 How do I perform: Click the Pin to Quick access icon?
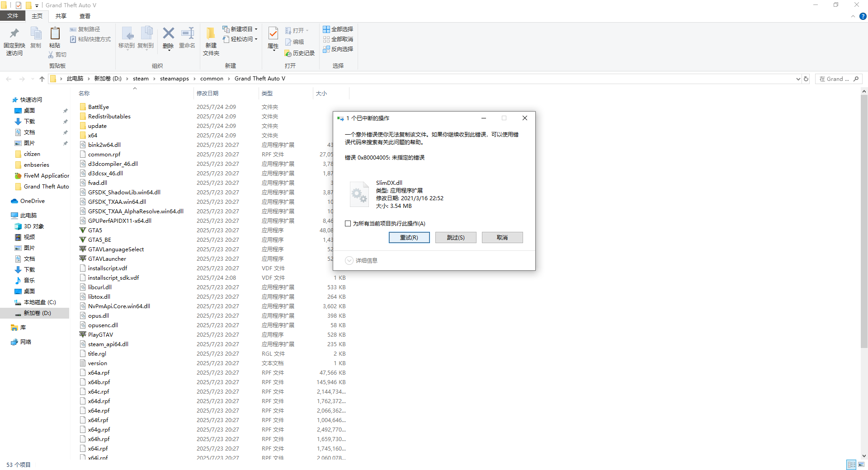click(14, 34)
